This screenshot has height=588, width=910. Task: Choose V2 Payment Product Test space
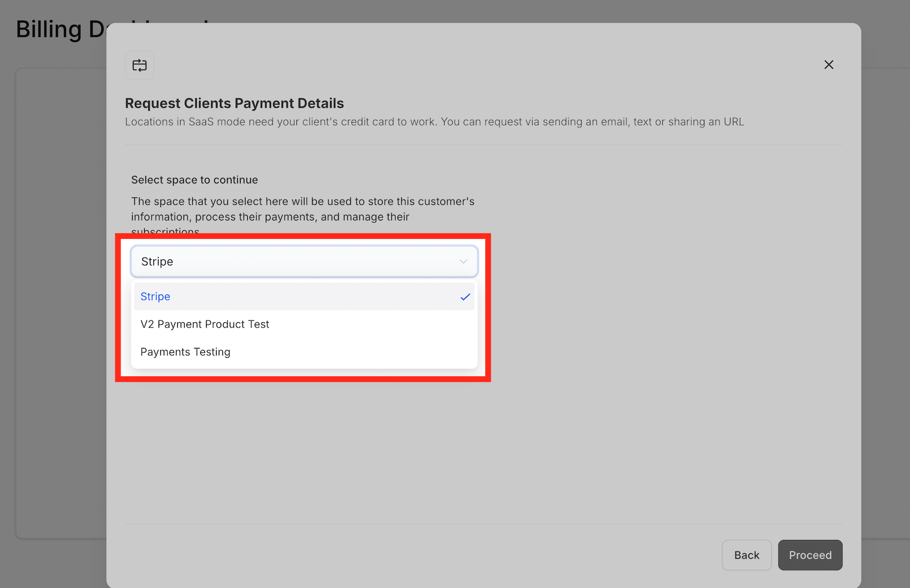tap(205, 324)
